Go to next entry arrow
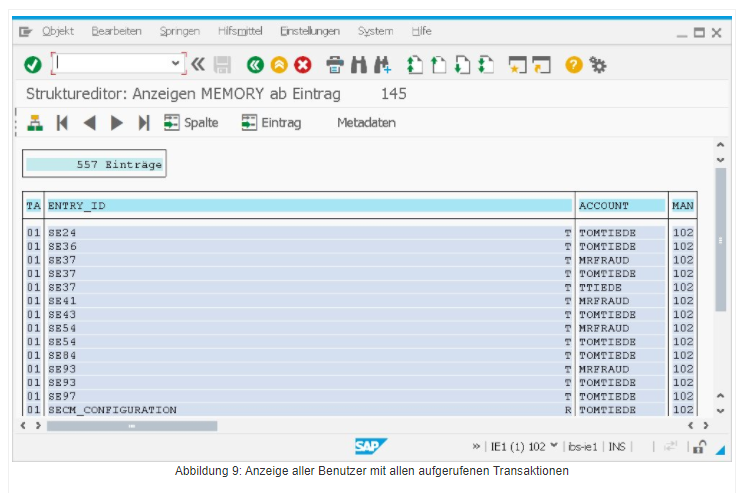The height and width of the screenshot is (493, 755). [x=117, y=123]
